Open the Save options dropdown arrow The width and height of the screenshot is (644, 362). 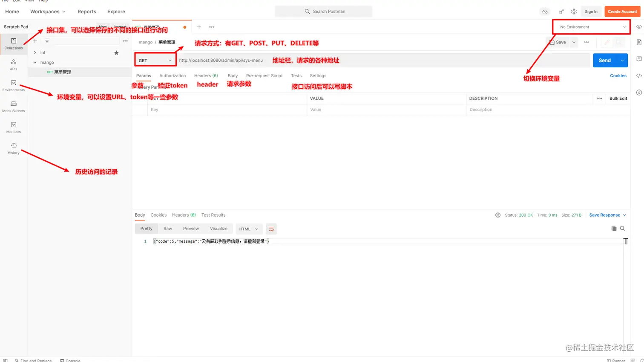[574, 42]
